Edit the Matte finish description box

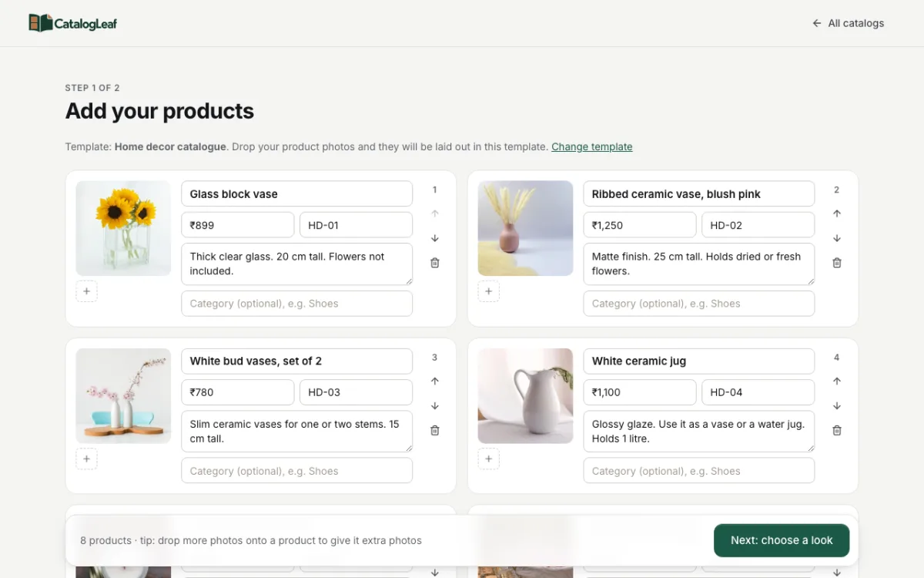698,264
